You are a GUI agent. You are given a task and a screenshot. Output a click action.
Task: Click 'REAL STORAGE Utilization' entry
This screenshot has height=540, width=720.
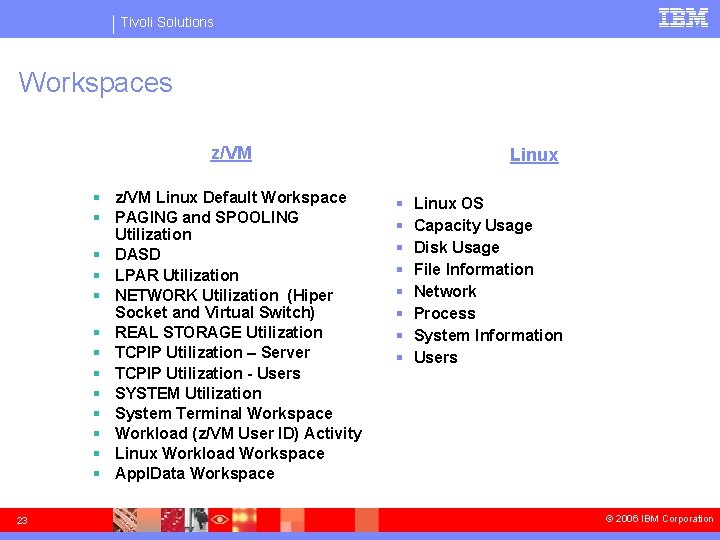coord(219,332)
